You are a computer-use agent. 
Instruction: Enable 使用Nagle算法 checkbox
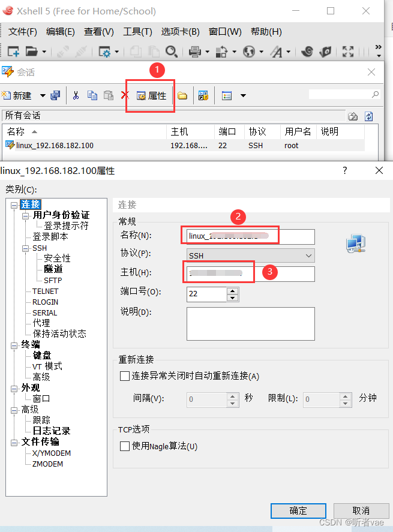125,446
